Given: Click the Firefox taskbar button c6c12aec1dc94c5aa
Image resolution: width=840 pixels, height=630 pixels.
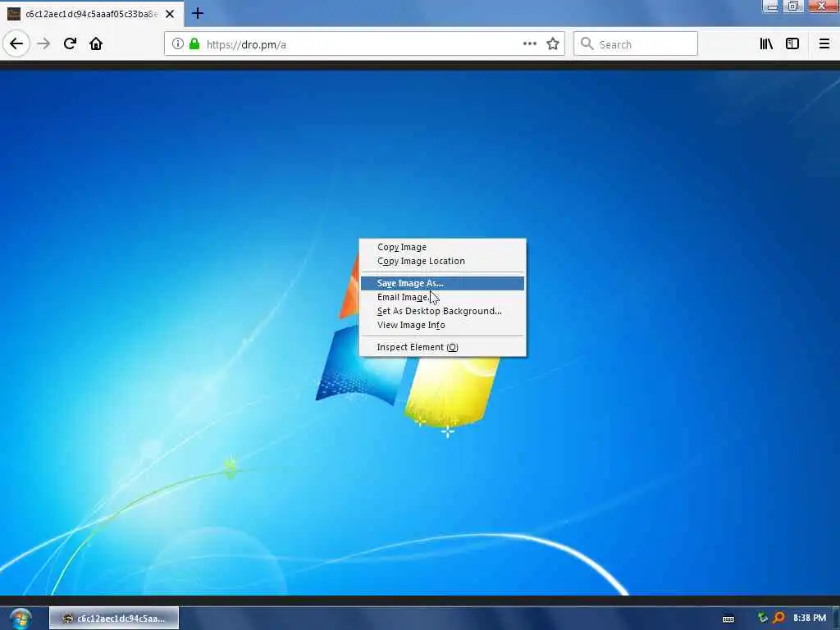Looking at the screenshot, I should pyautogui.click(x=114, y=619).
